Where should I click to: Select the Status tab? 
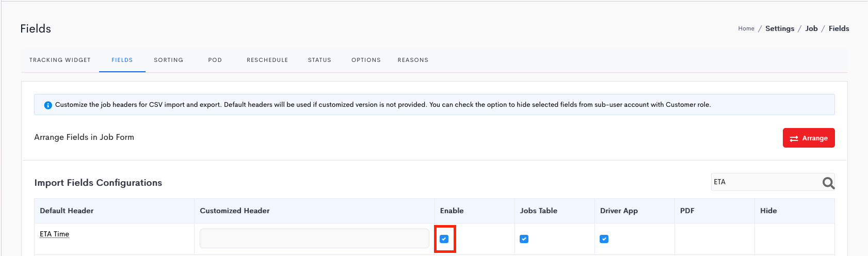tap(319, 60)
